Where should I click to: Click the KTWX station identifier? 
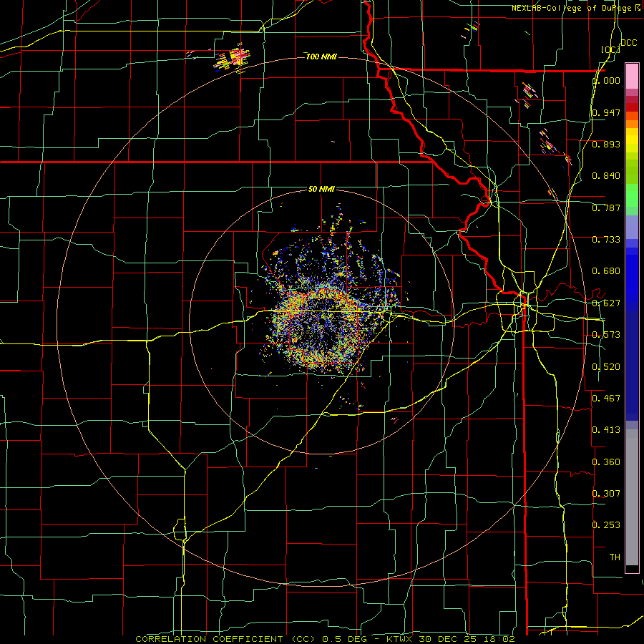[x=399, y=639]
